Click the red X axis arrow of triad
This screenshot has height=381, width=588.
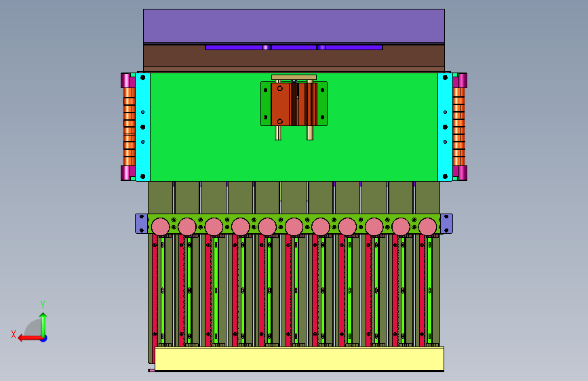30,338
